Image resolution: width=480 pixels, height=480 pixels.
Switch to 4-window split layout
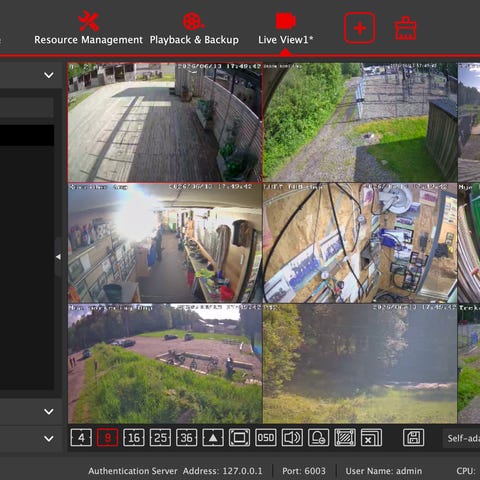81,437
